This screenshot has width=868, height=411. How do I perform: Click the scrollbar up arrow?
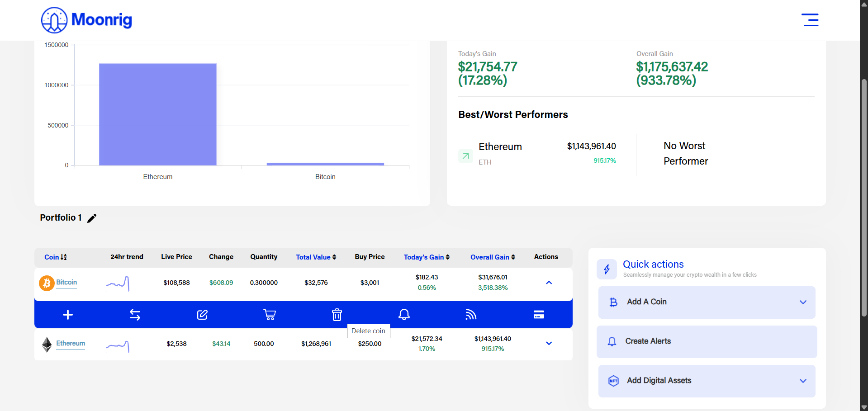[864, 4]
